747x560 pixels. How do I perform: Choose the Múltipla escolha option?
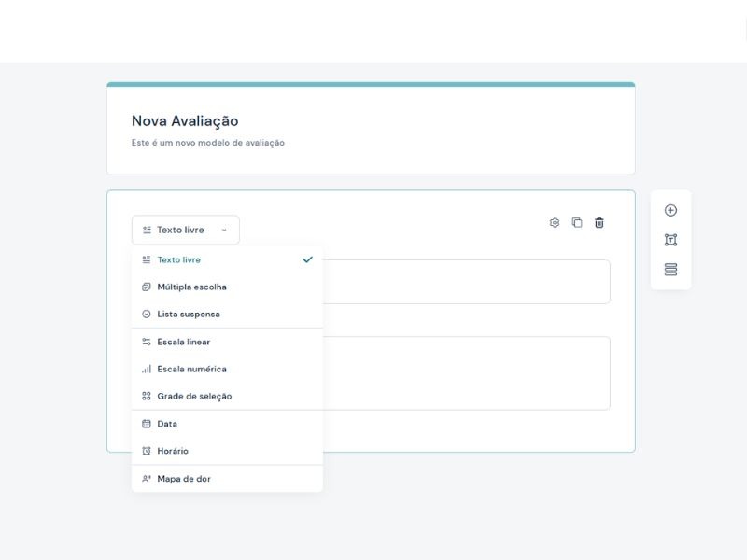click(191, 287)
